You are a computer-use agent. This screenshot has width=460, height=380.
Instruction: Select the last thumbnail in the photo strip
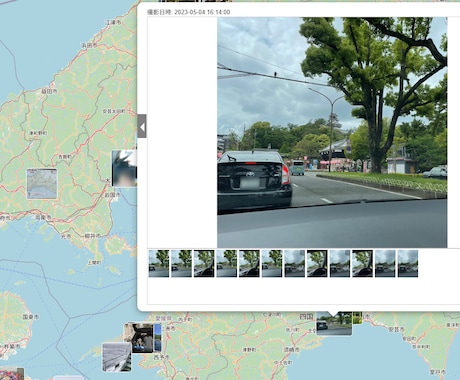tap(408, 263)
